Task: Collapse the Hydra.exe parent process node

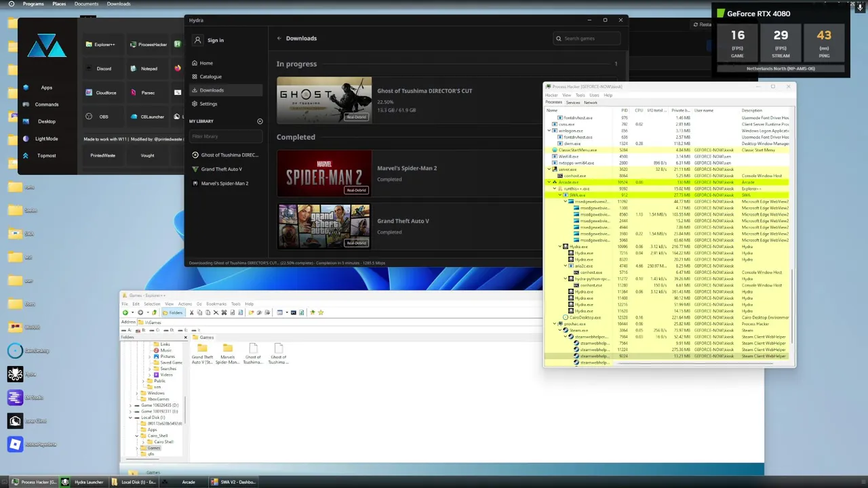Action: (x=560, y=247)
